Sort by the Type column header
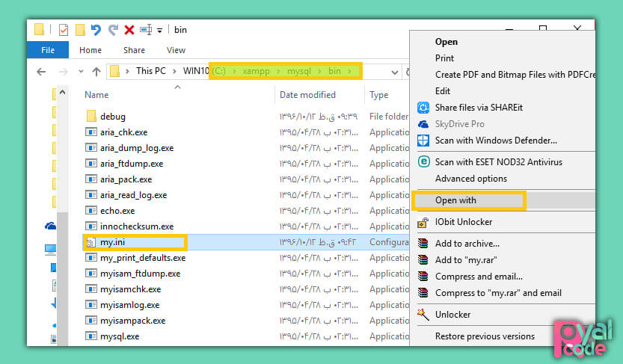The image size is (623, 364). click(378, 95)
